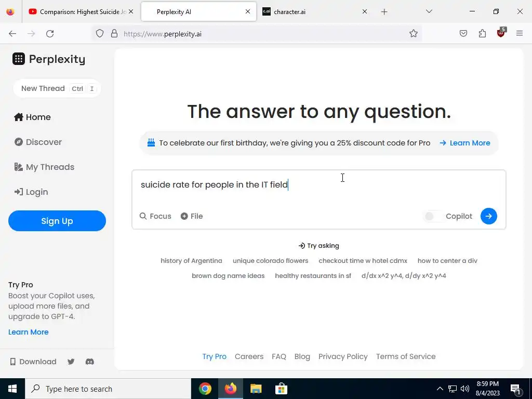Open the Firefox hamburger menu
The image size is (532, 399).
[520, 33]
